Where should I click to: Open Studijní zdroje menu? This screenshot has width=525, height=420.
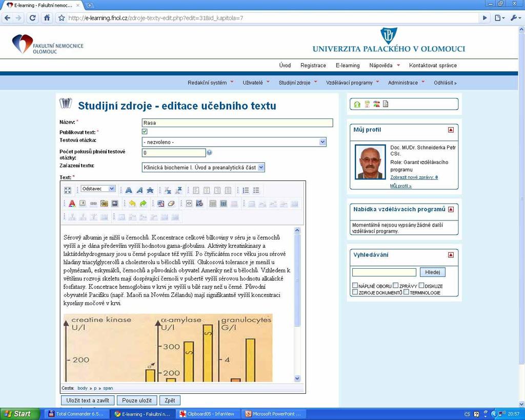tap(298, 83)
